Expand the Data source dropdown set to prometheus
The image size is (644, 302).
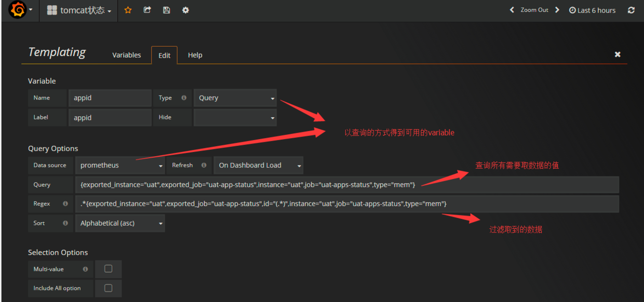tap(120, 165)
